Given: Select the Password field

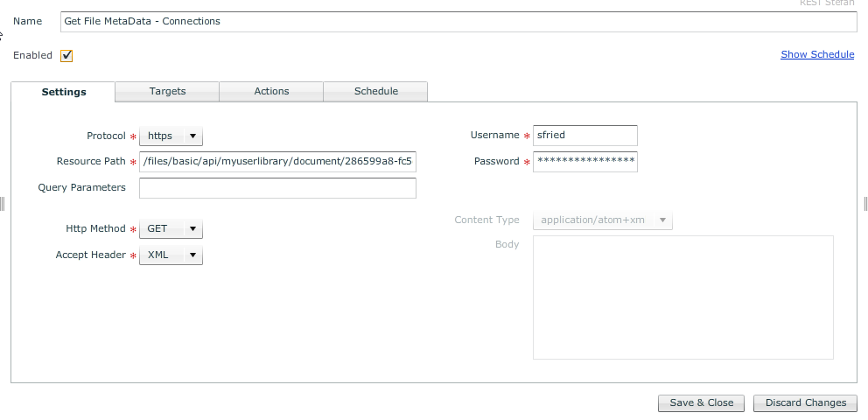Looking at the screenshot, I should [584, 162].
